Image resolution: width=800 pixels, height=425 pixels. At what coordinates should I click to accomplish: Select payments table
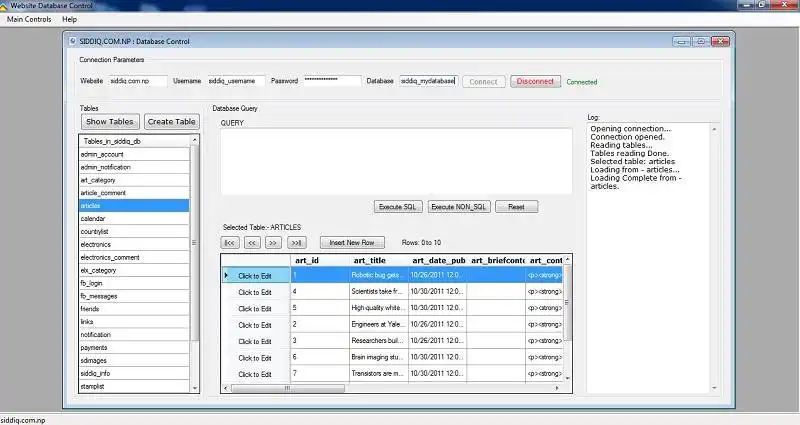pyautogui.click(x=134, y=347)
